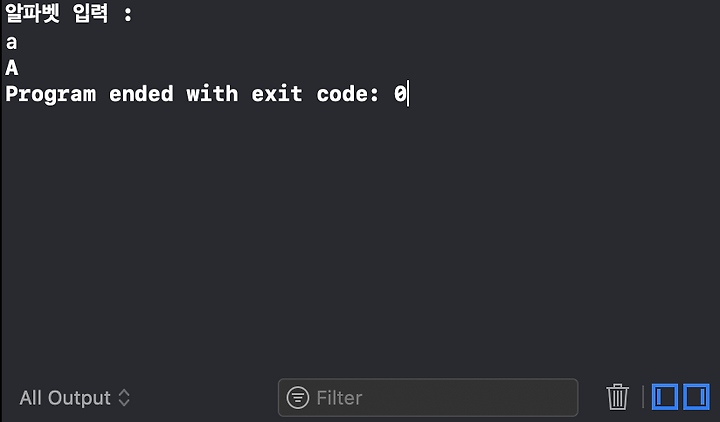Click the up-down chevron beside All Output
This screenshot has height=422, width=720.
point(124,398)
